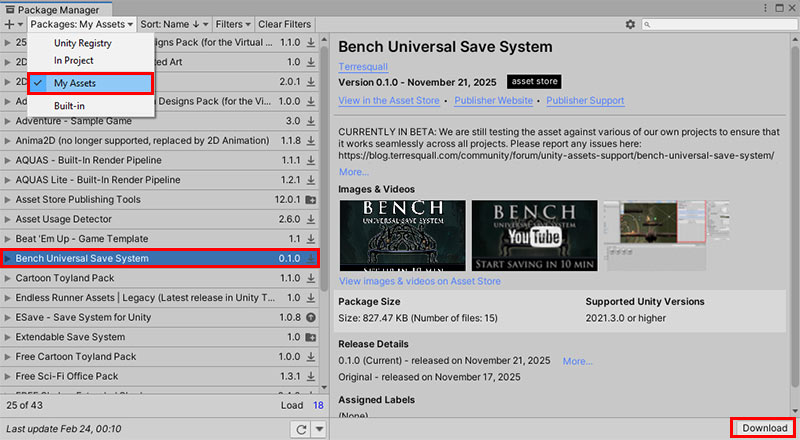The width and height of the screenshot is (800, 440).
Task: Click update icon for ESave - Save System
Action: pos(311,317)
